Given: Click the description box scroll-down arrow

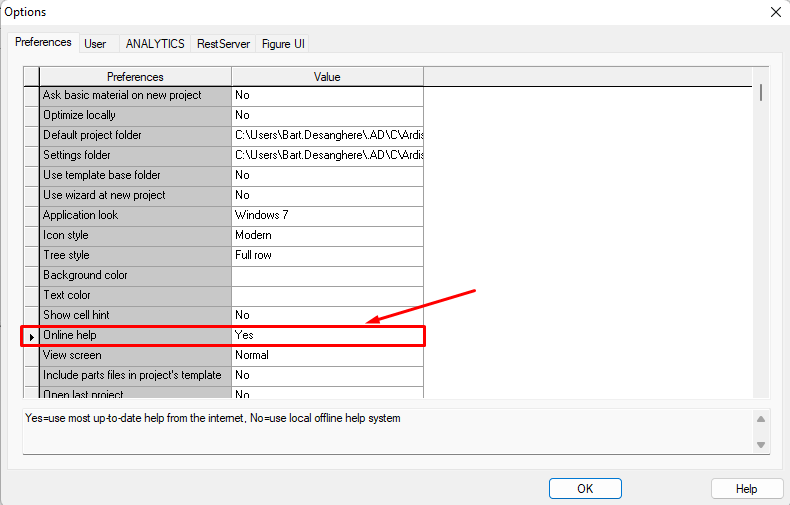Looking at the screenshot, I should click(x=760, y=444).
